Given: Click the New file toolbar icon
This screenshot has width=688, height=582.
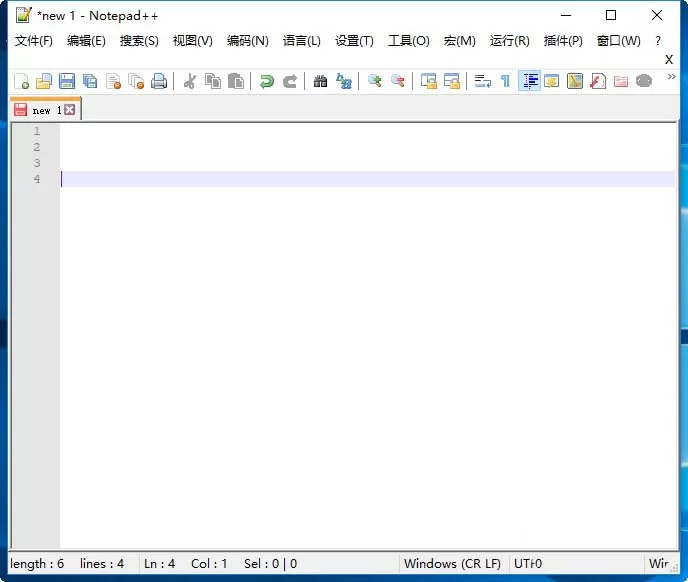Looking at the screenshot, I should (22, 82).
